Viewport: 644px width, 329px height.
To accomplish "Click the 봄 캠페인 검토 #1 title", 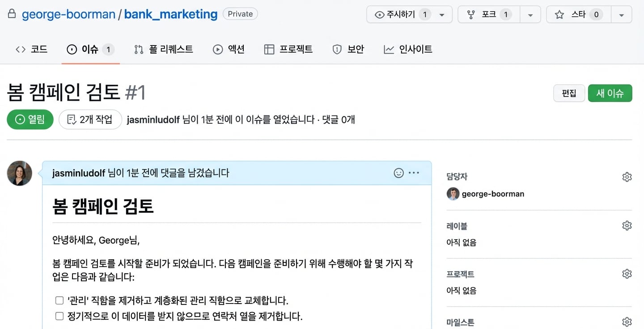I will (76, 93).
